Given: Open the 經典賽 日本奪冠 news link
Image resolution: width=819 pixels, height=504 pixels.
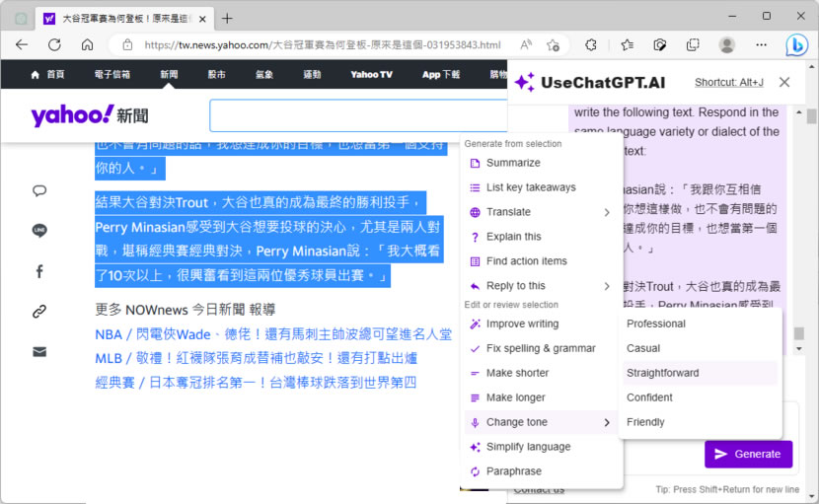Looking at the screenshot, I should pyautogui.click(x=256, y=383).
